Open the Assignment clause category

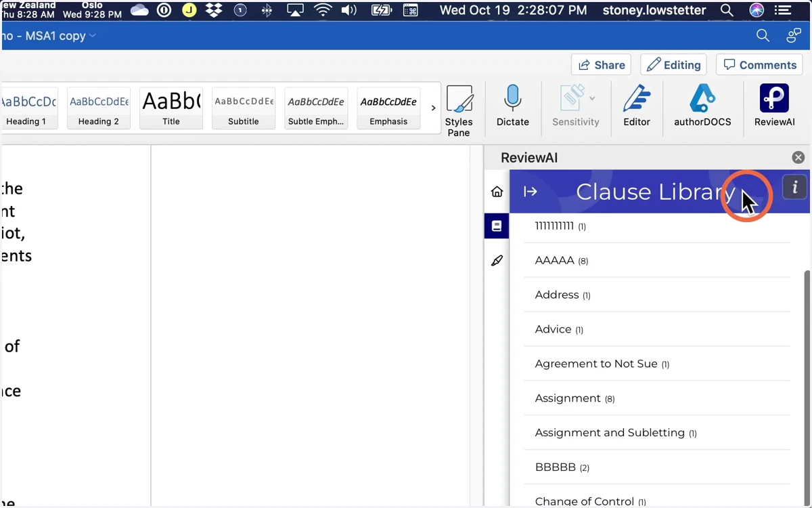[657, 399]
